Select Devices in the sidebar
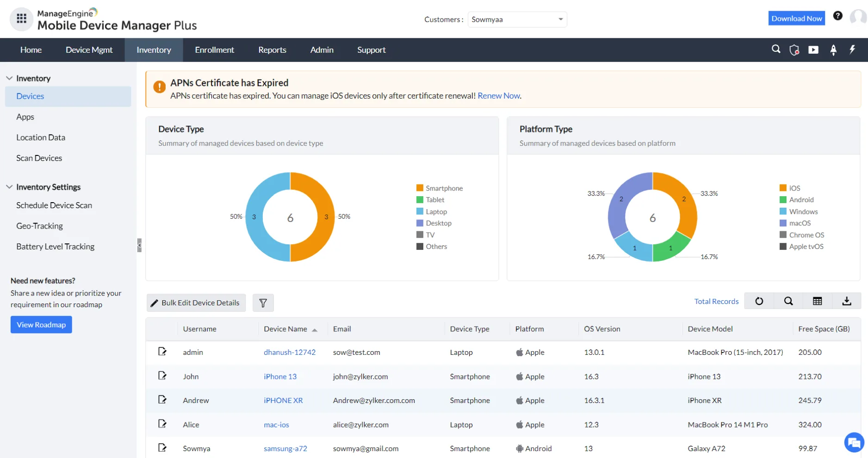The width and height of the screenshot is (868, 458). [x=68, y=96]
